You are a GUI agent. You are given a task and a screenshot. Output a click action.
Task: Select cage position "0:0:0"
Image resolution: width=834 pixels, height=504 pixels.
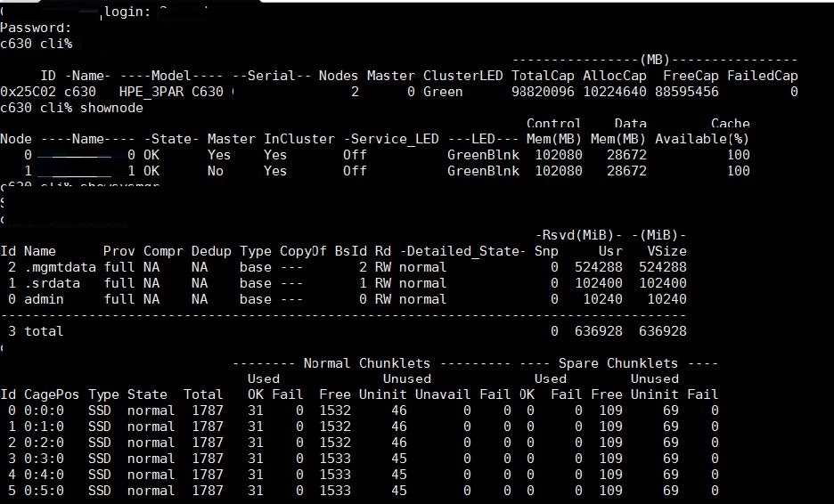point(44,411)
